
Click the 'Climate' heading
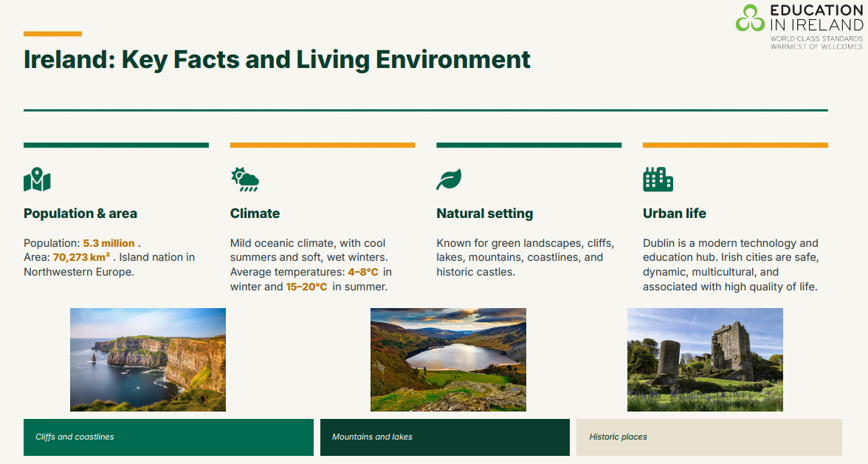(255, 214)
